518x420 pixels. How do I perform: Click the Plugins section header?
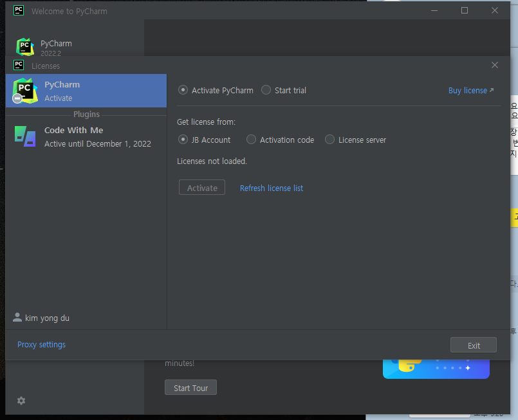pos(86,114)
